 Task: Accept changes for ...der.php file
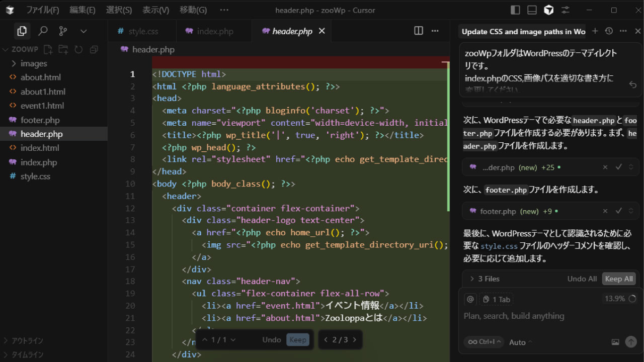[619, 167]
